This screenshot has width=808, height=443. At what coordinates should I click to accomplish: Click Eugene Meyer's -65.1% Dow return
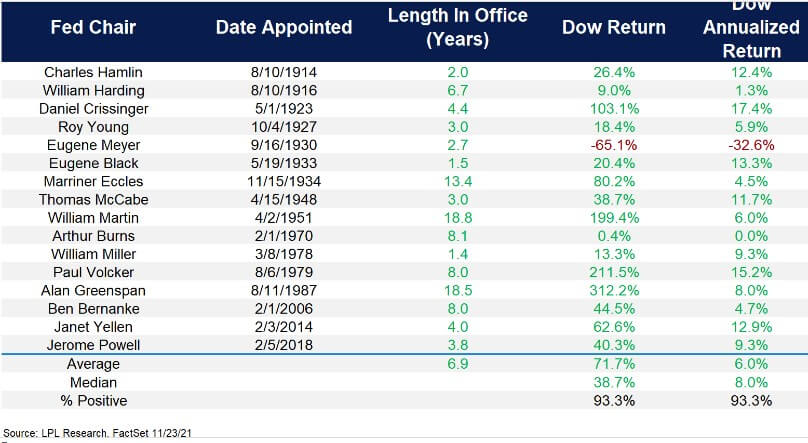(614, 145)
